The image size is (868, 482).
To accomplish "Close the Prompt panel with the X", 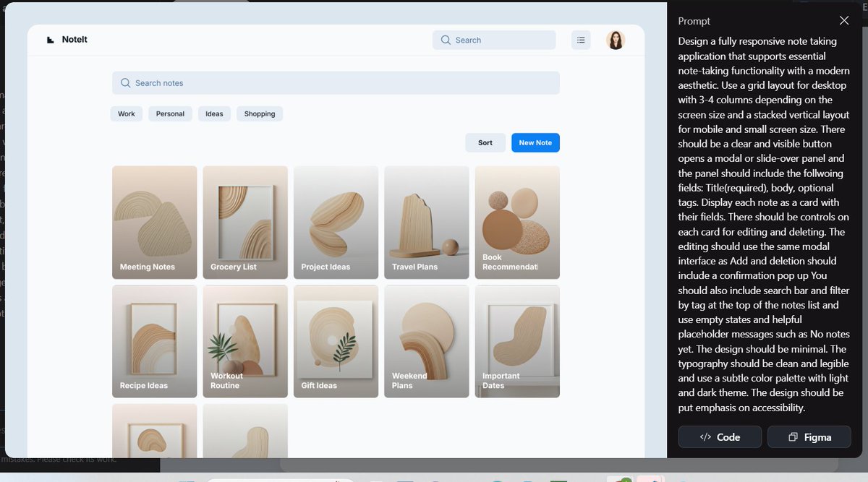I will point(844,20).
